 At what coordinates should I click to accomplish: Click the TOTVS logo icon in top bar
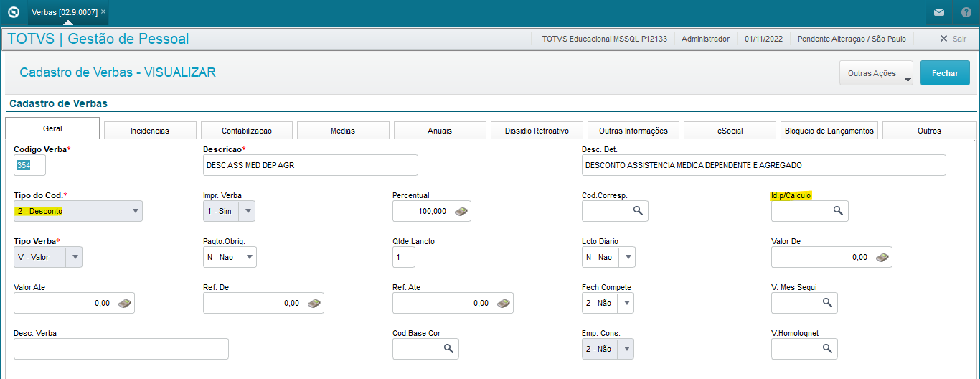(x=13, y=12)
